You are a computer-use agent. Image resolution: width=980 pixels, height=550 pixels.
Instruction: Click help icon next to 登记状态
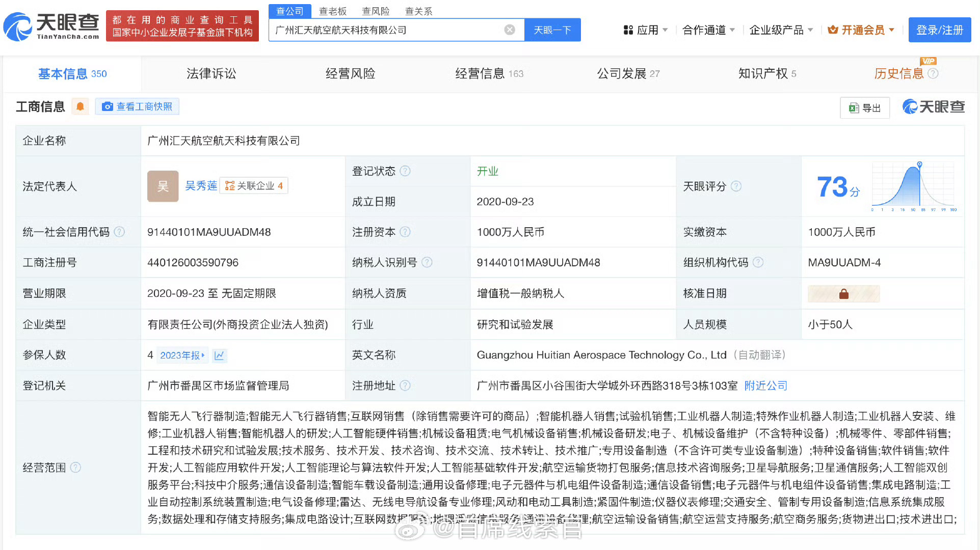pyautogui.click(x=405, y=171)
